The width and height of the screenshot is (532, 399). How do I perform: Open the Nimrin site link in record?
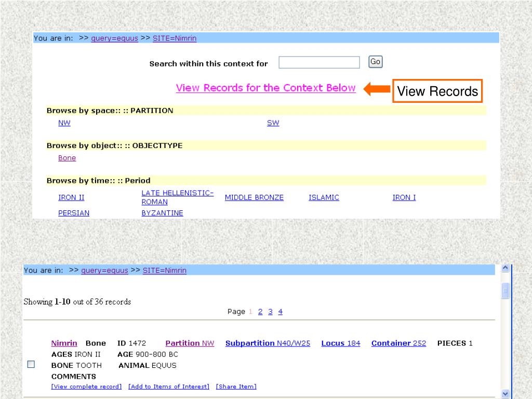click(64, 343)
